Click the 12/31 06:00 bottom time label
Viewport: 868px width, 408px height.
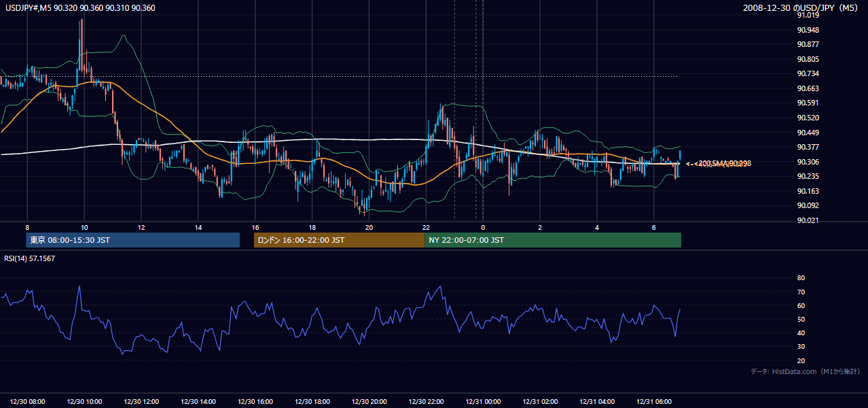click(x=653, y=402)
